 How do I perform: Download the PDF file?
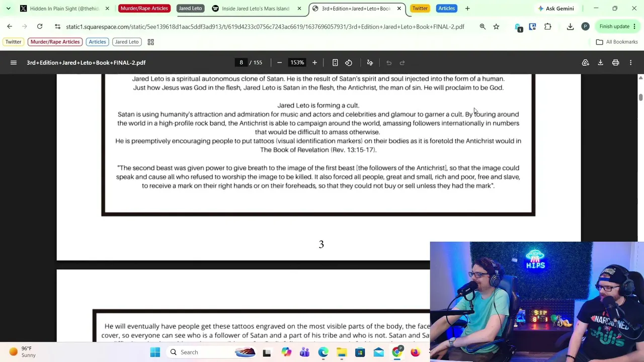600,63
